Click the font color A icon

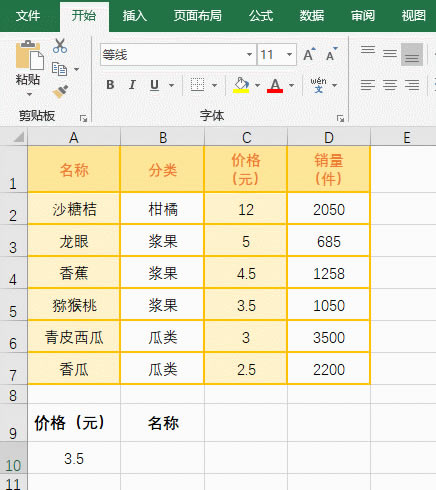point(275,85)
